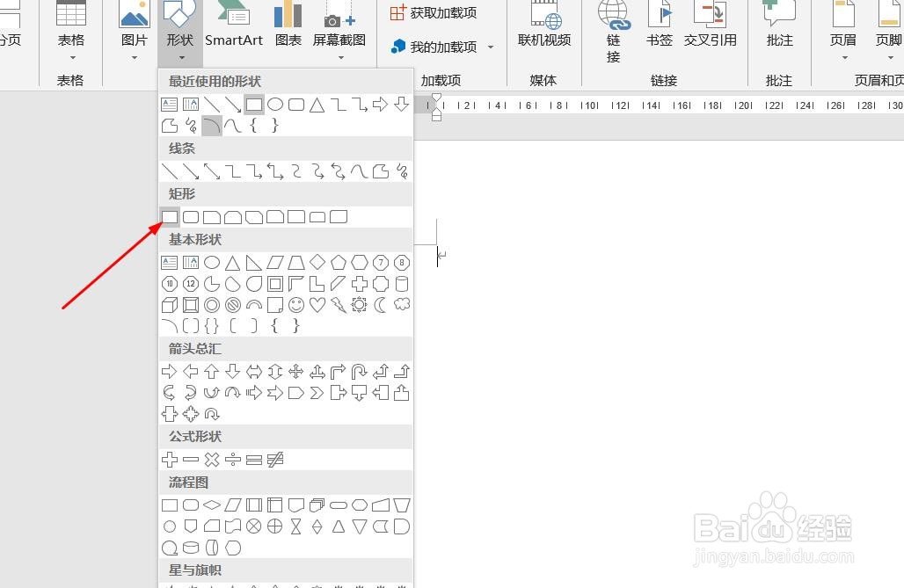Select the cylinder (can) shape
Screen dimensions: 904x588
[402, 284]
